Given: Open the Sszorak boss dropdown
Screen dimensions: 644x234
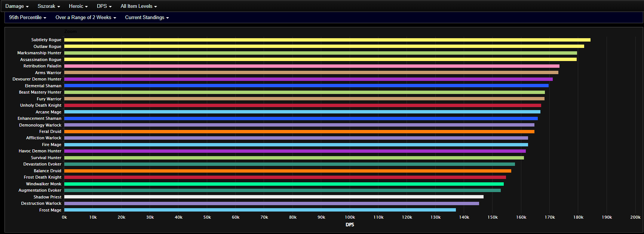Looking at the screenshot, I should (49, 6).
